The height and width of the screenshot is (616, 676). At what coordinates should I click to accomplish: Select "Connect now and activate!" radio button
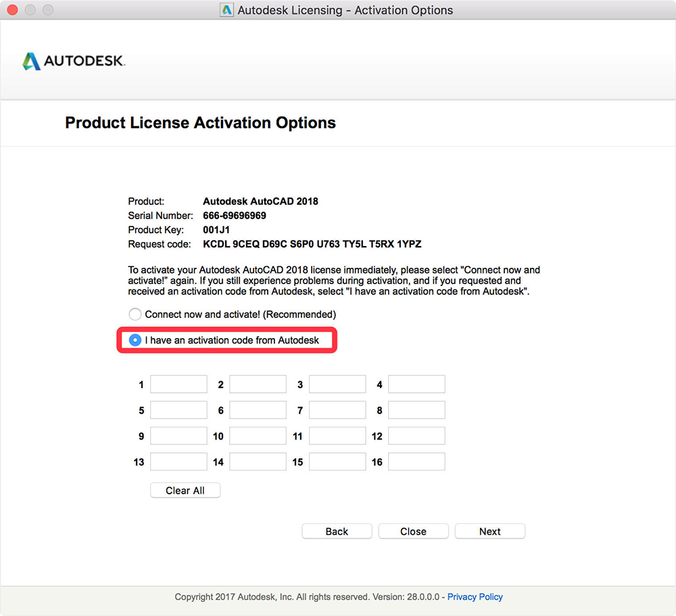point(135,314)
